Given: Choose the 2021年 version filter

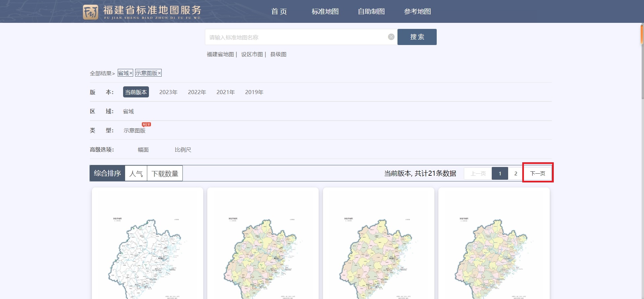Looking at the screenshot, I should click(x=225, y=92).
